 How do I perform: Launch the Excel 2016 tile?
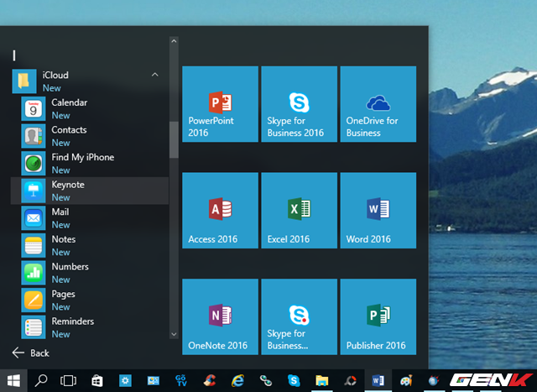pos(299,210)
